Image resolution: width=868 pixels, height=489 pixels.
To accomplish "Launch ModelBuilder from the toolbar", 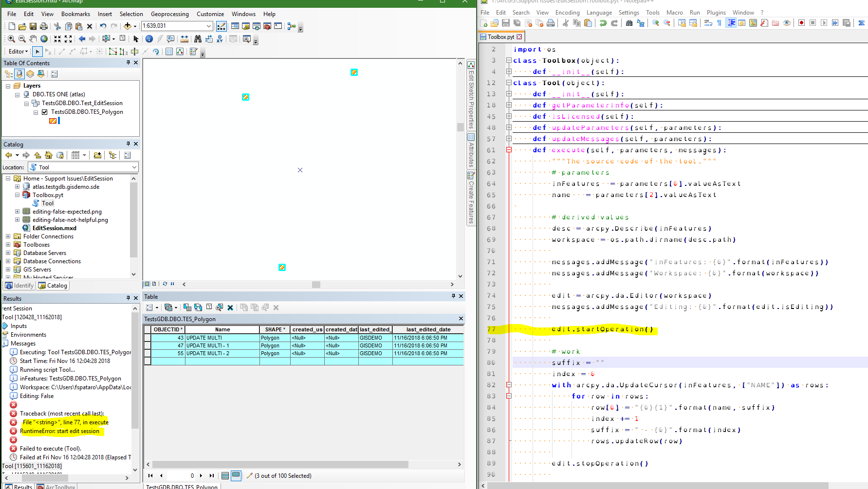I will 292,26.
